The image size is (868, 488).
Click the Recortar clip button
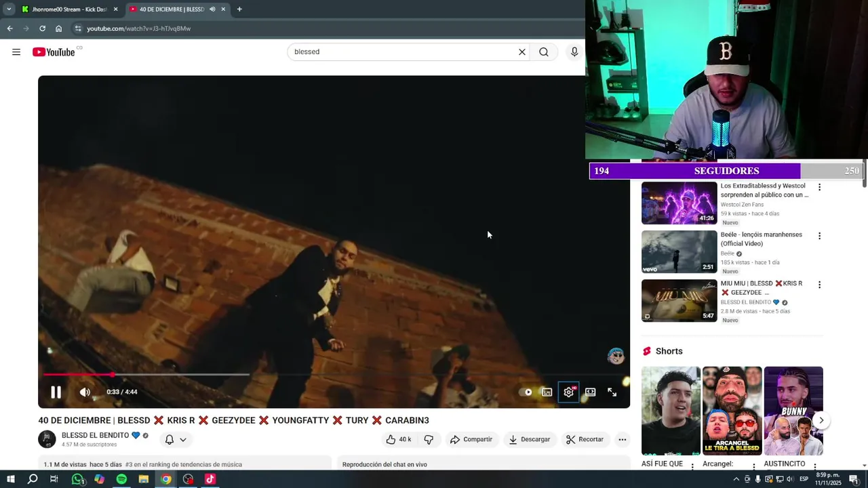point(585,439)
